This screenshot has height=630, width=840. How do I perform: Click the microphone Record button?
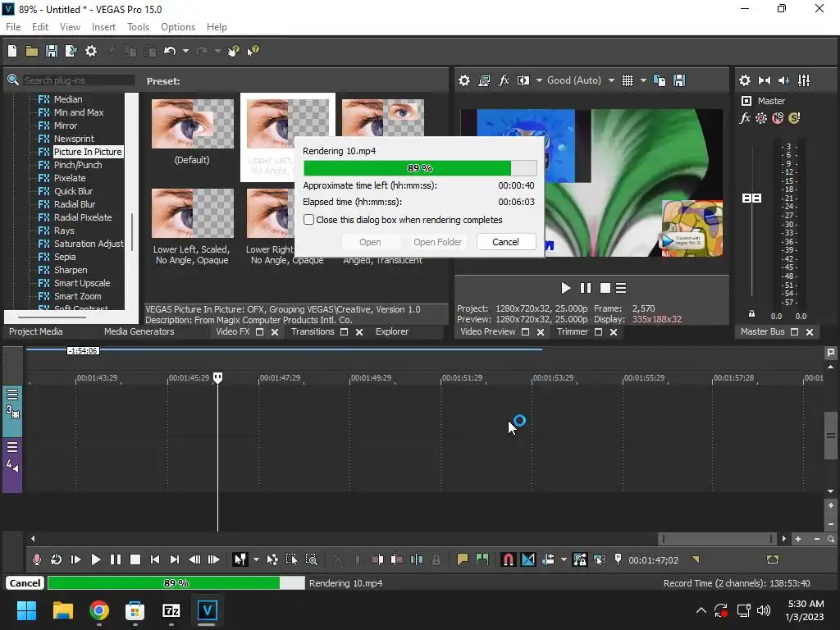pos(36,559)
